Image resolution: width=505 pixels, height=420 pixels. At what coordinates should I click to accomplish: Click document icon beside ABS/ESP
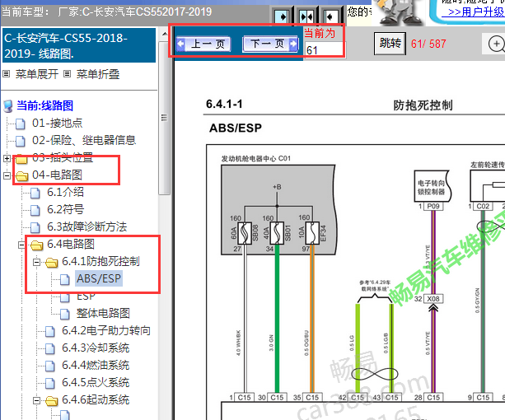65,280
